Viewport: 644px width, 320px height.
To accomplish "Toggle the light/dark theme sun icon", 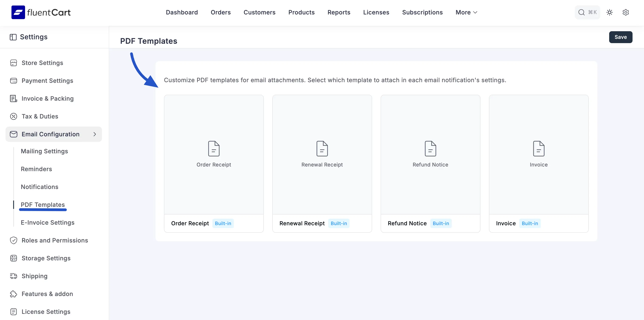I will [610, 12].
